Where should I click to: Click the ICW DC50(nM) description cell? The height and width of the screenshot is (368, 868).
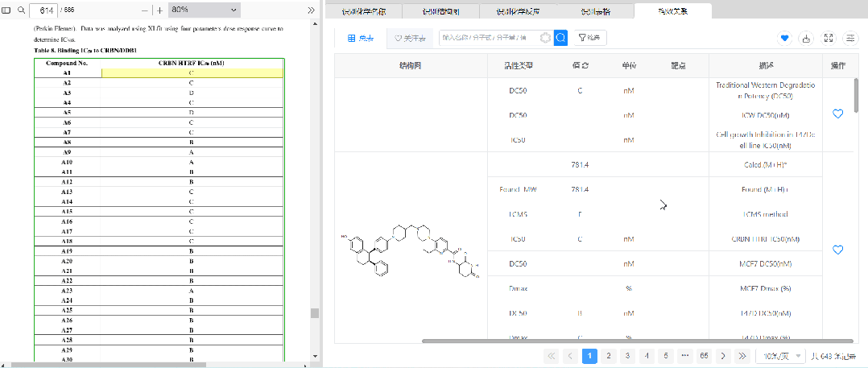click(x=766, y=116)
